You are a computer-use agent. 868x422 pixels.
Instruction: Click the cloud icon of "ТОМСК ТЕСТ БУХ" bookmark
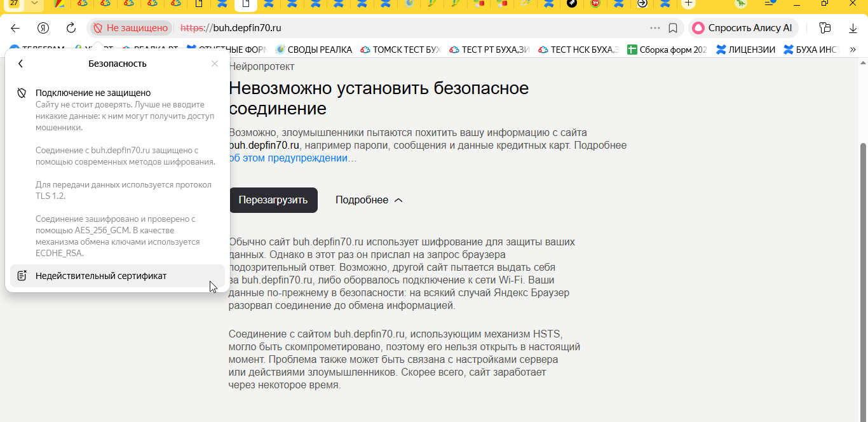tap(365, 50)
